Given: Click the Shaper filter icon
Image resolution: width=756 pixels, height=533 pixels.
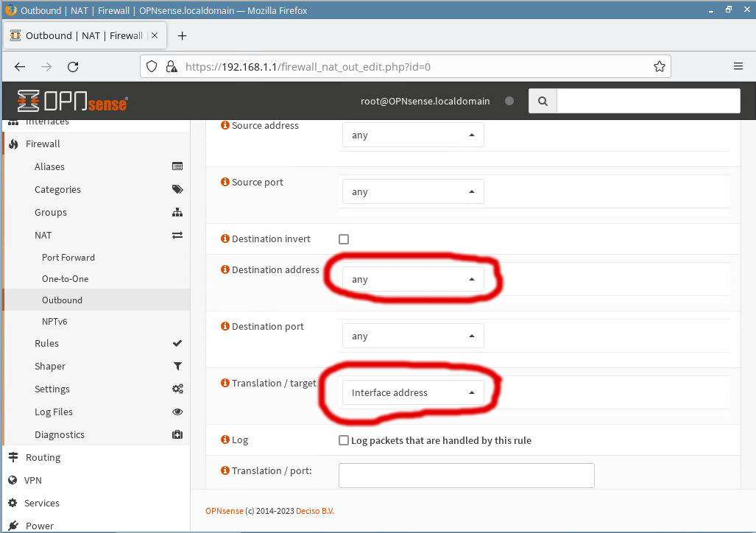Looking at the screenshot, I should 177,366.
